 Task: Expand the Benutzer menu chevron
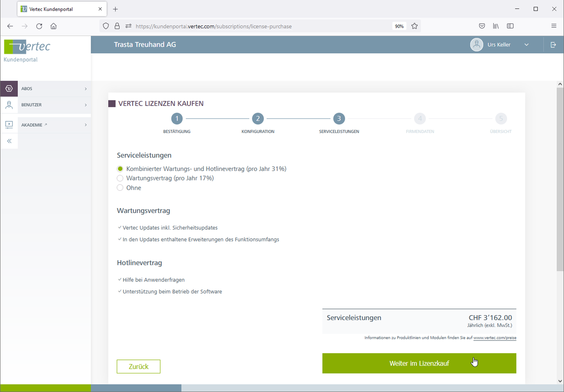pyautogui.click(x=86, y=105)
